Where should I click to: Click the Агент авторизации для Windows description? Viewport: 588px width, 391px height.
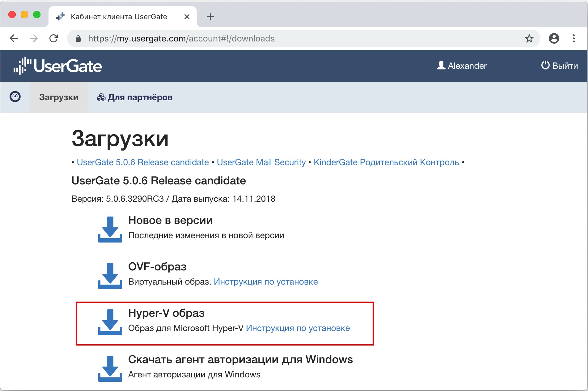coord(194,375)
